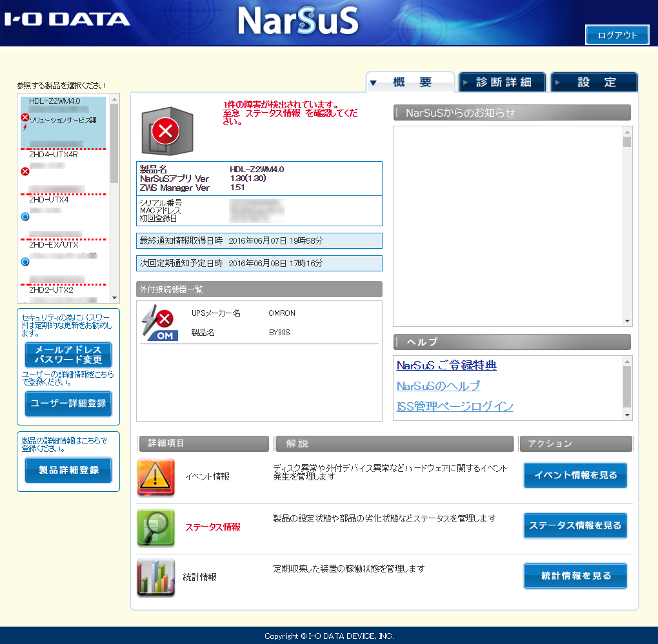Click the 統計情報 label
This screenshot has width=658, height=644.
pos(200,578)
